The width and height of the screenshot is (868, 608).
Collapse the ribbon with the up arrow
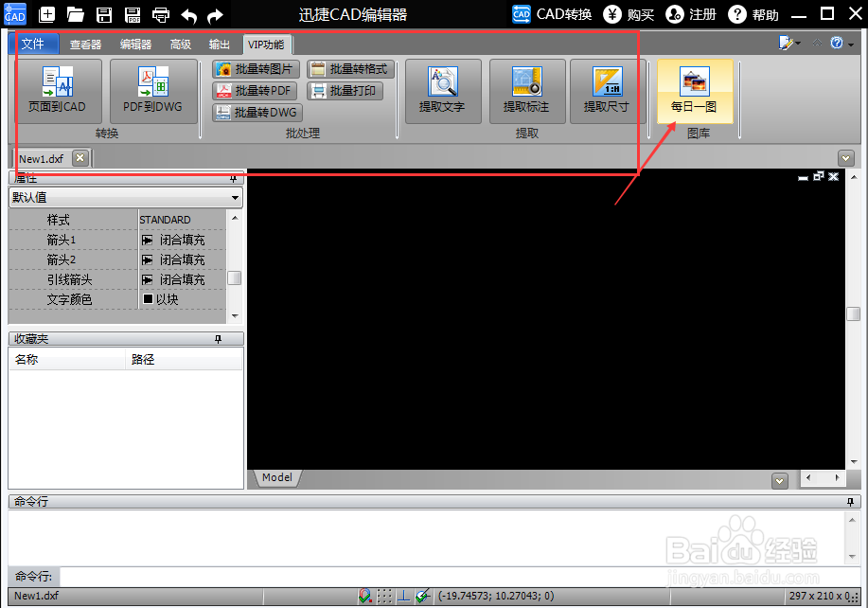818,43
